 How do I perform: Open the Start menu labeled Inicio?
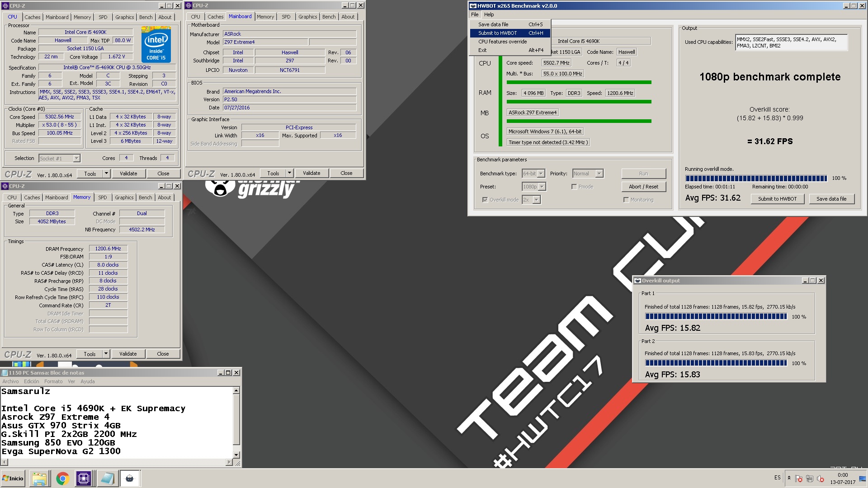13,479
